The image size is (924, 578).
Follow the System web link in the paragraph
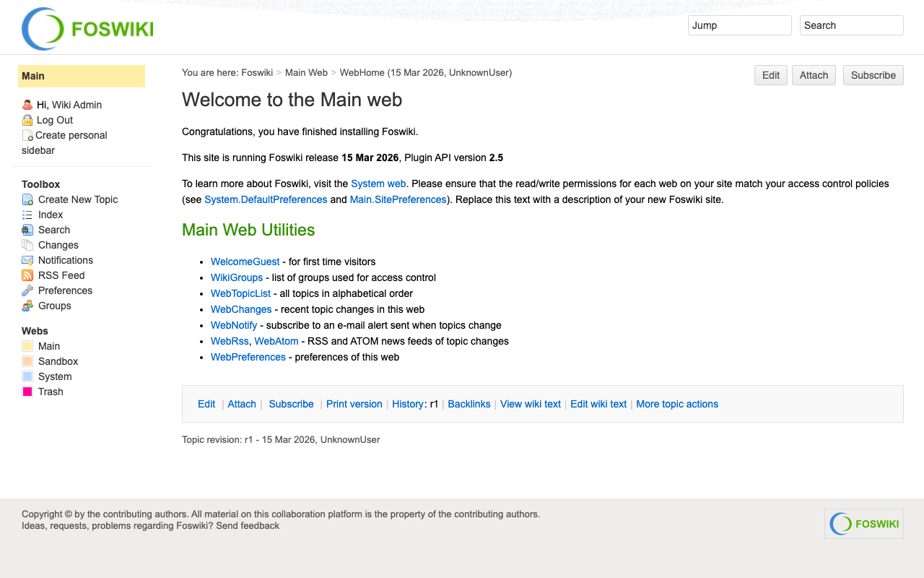pyautogui.click(x=378, y=184)
